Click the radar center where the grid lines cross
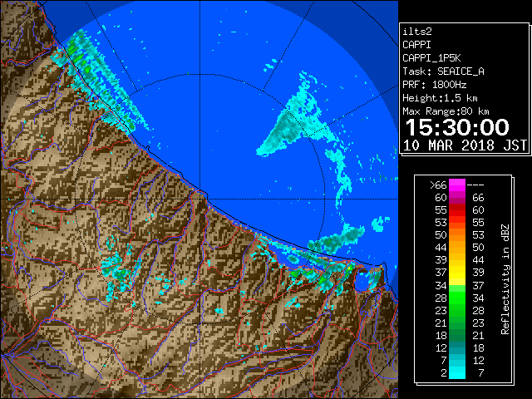The width and height of the screenshot is (532, 399). pyautogui.click(x=199, y=199)
